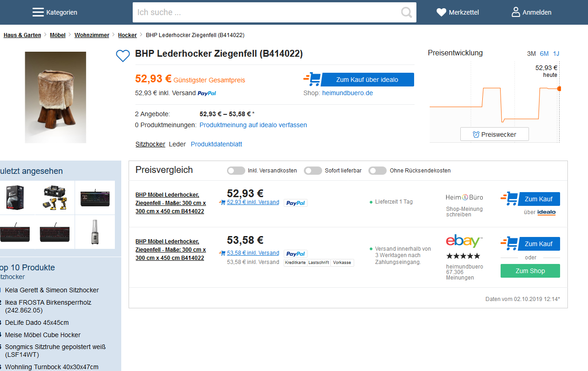Open Merkzettel heart icon in header

tap(441, 12)
